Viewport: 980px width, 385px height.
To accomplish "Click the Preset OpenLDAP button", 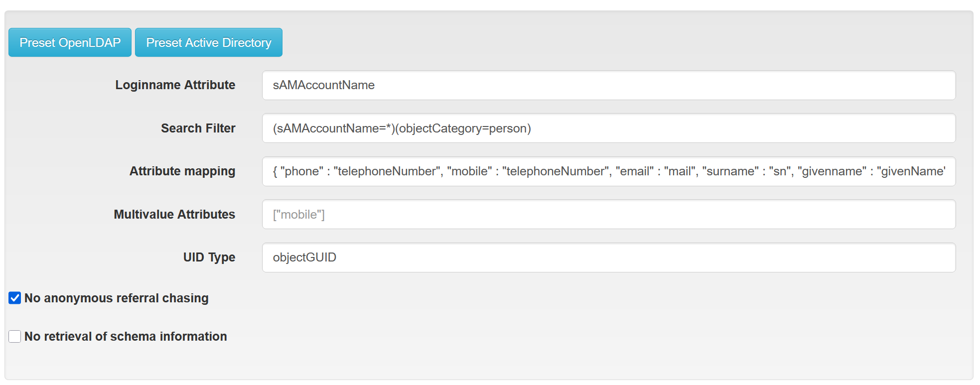I will (70, 42).
